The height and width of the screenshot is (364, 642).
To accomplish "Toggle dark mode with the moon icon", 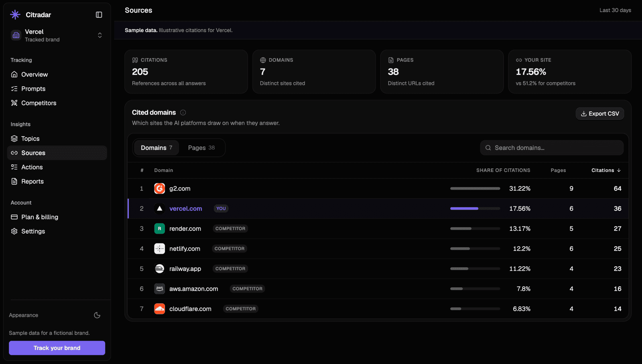I will pyautogui.click(x=97, y=315).
